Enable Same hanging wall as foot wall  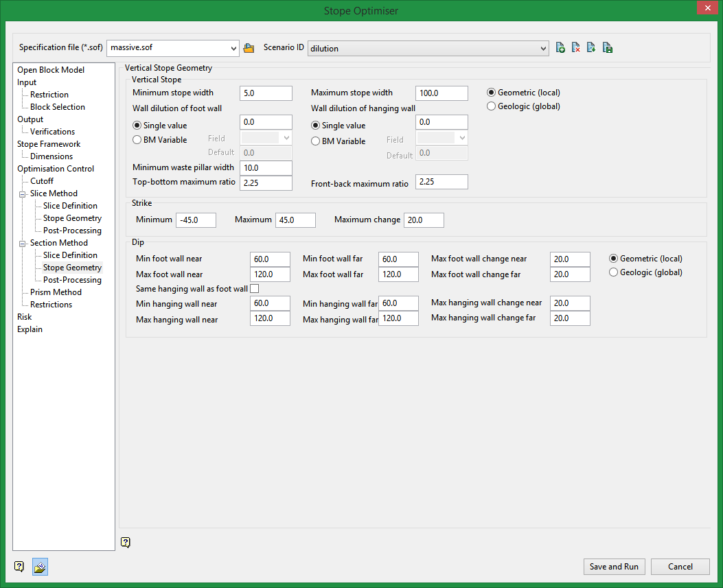(x=255, y=289)
